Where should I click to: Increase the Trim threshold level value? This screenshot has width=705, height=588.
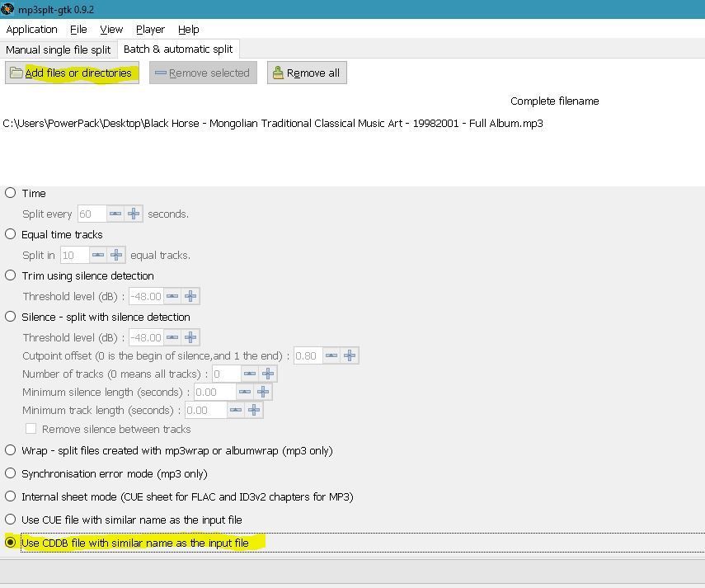pos(190,297)
